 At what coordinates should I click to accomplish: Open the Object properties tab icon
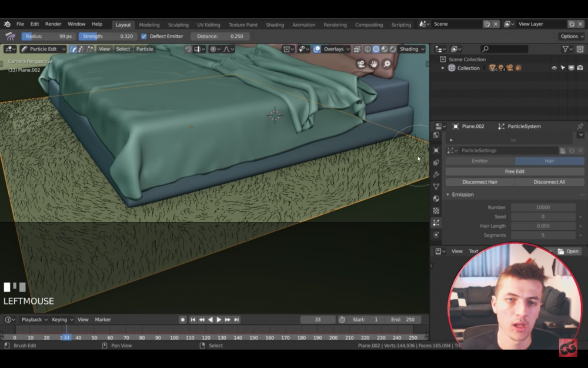click(436, 151)
